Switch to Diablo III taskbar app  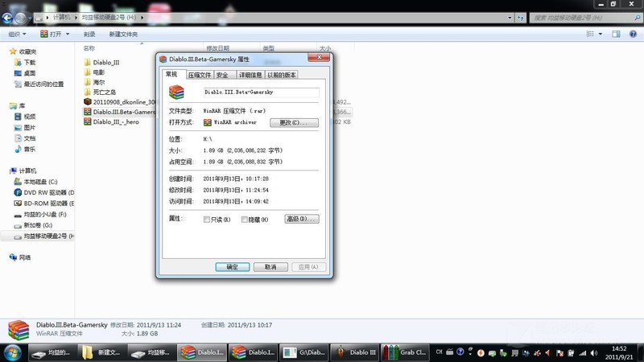click(355, 352)
